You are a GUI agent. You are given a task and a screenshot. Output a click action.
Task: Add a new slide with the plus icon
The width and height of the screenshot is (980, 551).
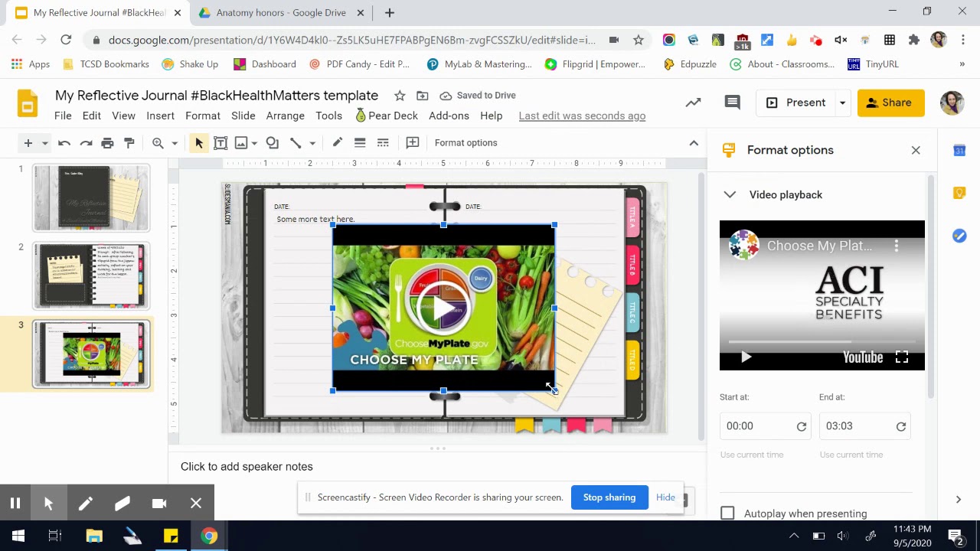28,143
